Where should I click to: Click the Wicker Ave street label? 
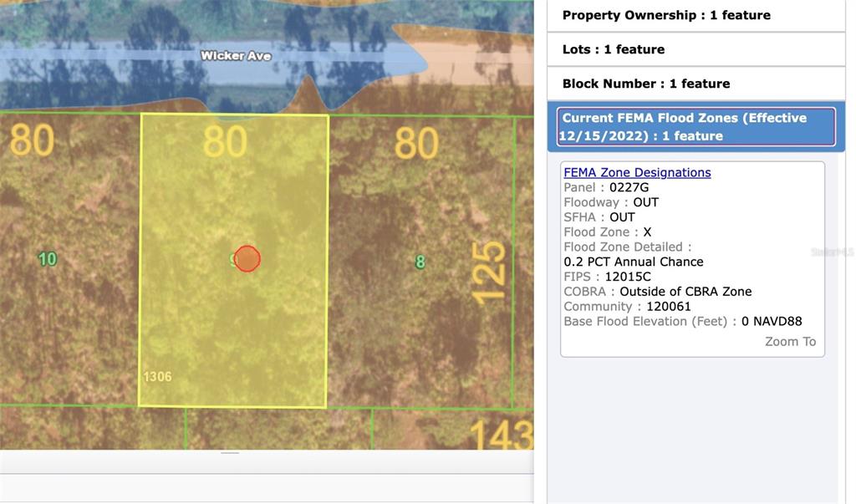pos(236,56)
